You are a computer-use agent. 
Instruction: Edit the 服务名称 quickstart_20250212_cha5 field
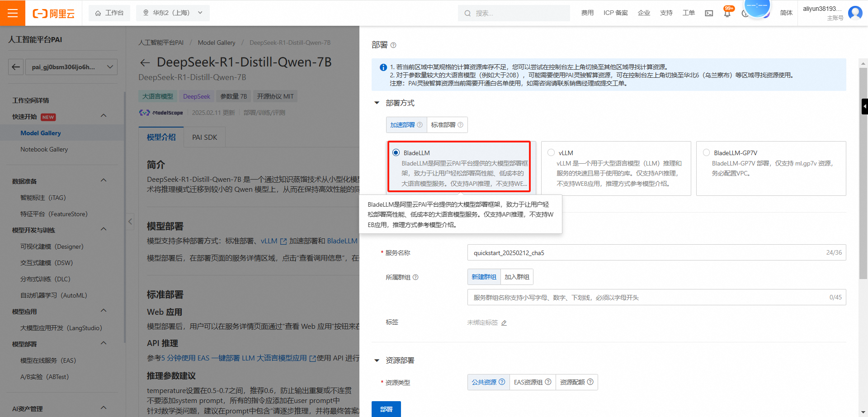tap(656, 252)
